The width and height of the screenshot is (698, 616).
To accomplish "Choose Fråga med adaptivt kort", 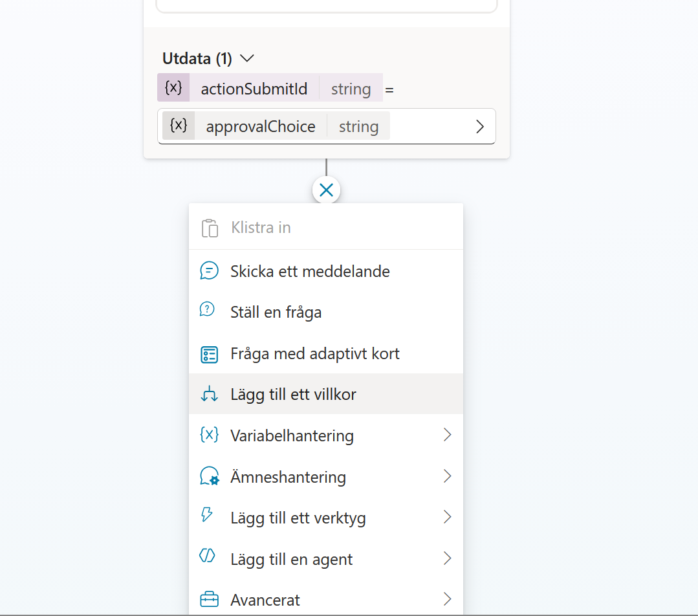I will [326, 353].
